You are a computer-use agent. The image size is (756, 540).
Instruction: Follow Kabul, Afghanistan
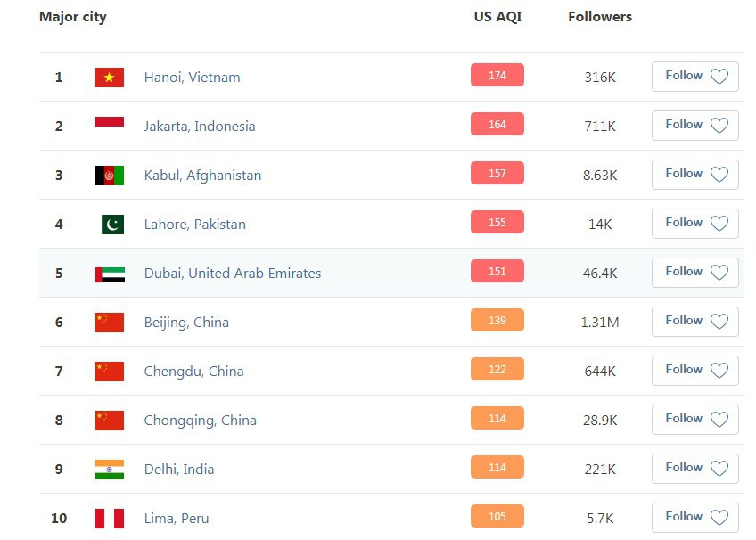[x=694, y=175]
